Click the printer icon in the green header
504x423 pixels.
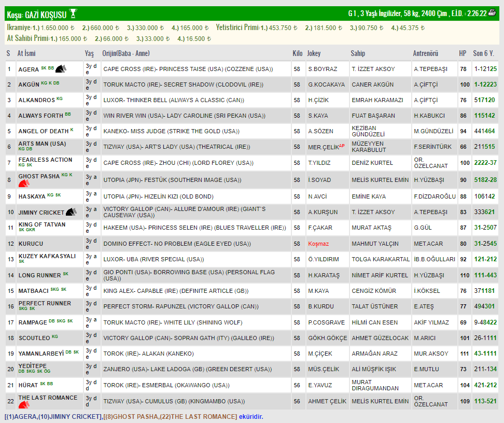pos(492,13)
